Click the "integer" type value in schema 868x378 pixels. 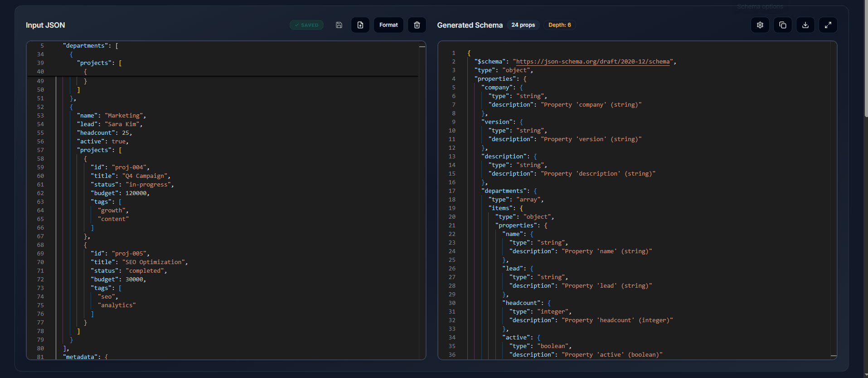[553, 312]
